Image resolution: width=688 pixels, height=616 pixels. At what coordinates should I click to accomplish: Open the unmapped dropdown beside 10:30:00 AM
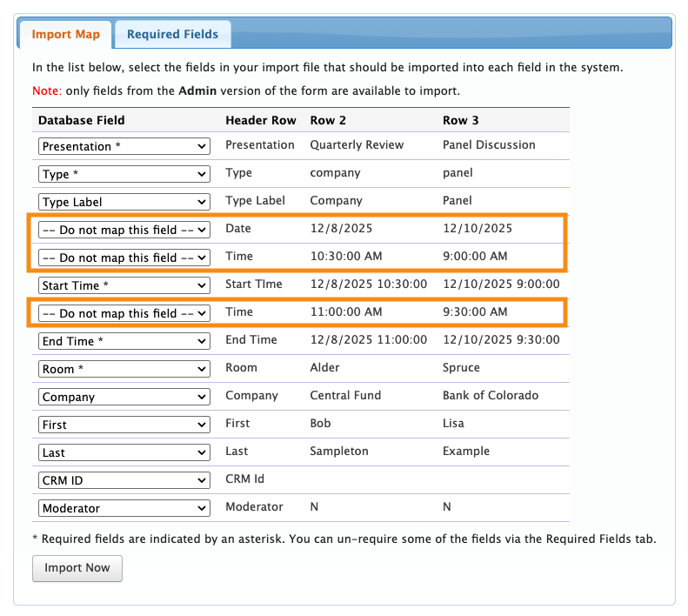(124, 258)
